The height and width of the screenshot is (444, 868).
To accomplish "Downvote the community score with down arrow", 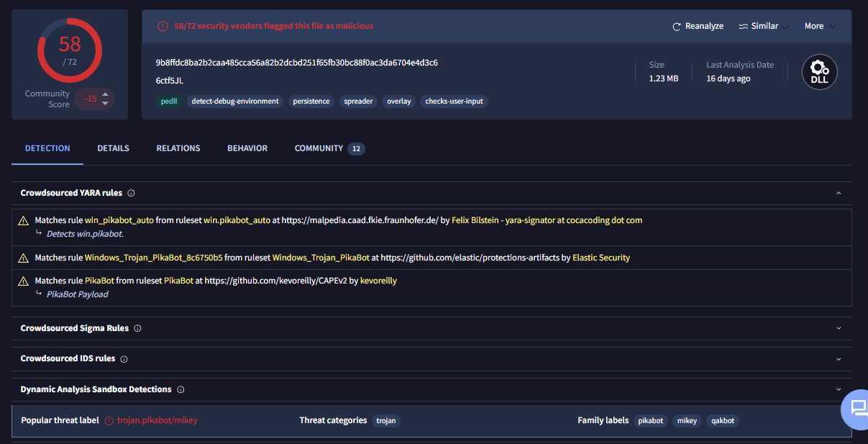I will pyautogui.click(x=105, y=103).
